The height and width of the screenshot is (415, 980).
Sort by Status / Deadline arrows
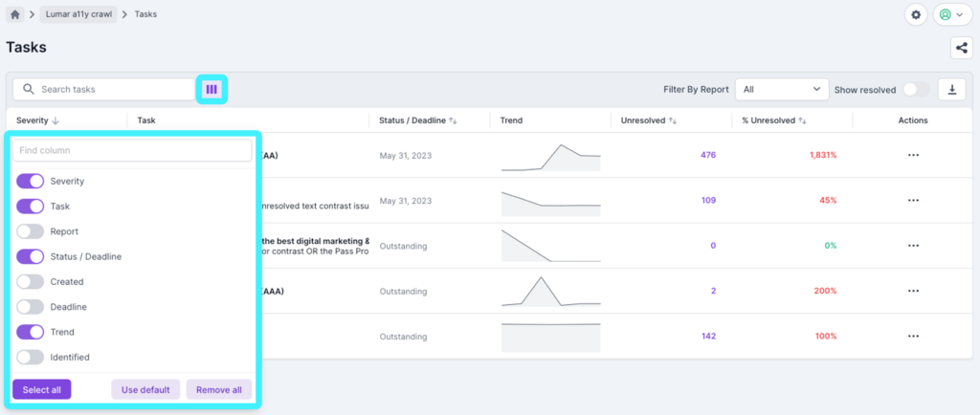click(453, 120)
